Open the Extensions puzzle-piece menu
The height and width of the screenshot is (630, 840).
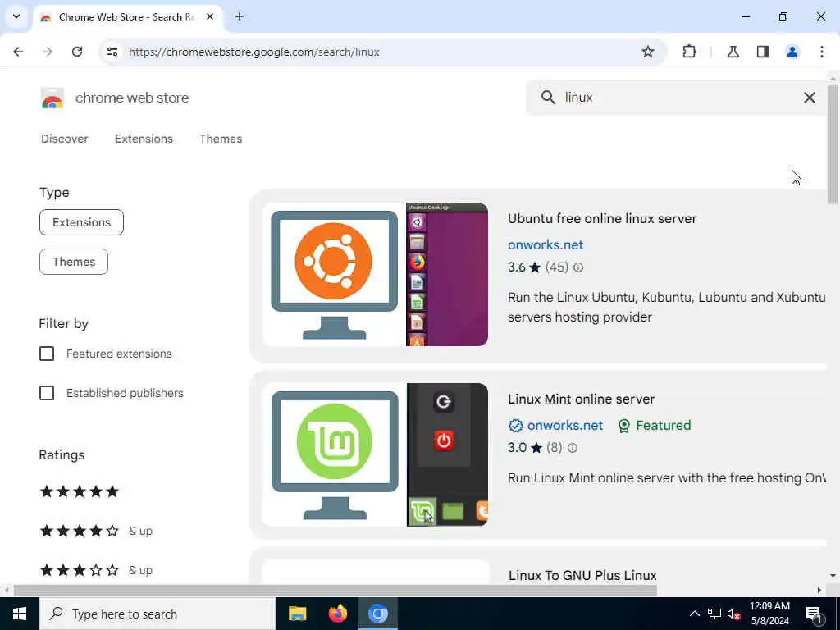tap(689, 52)
